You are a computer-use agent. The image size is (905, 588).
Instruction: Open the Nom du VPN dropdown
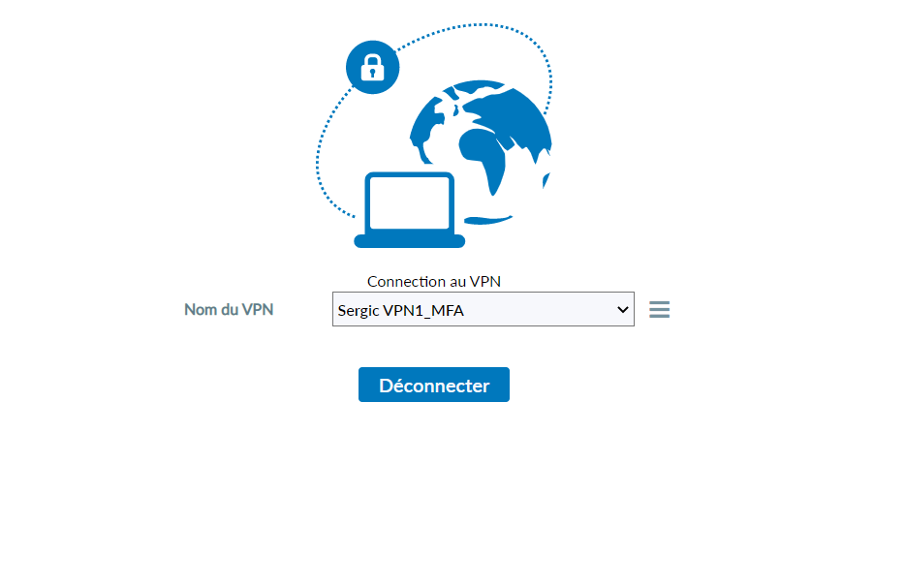point(484,309)
